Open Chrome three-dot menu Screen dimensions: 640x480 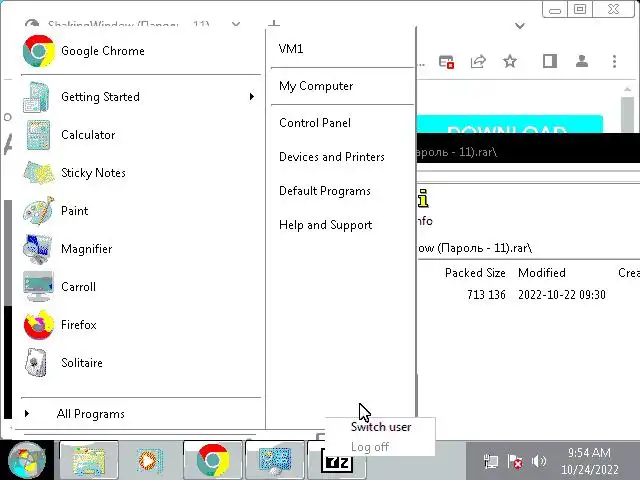coord(614,61)
